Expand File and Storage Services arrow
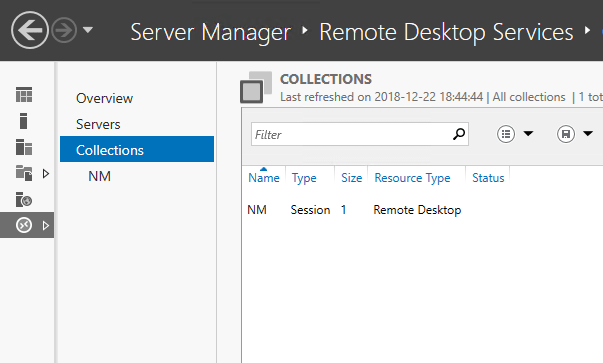The height and width of the screenshot is (363, 603). tap(46, 173)
